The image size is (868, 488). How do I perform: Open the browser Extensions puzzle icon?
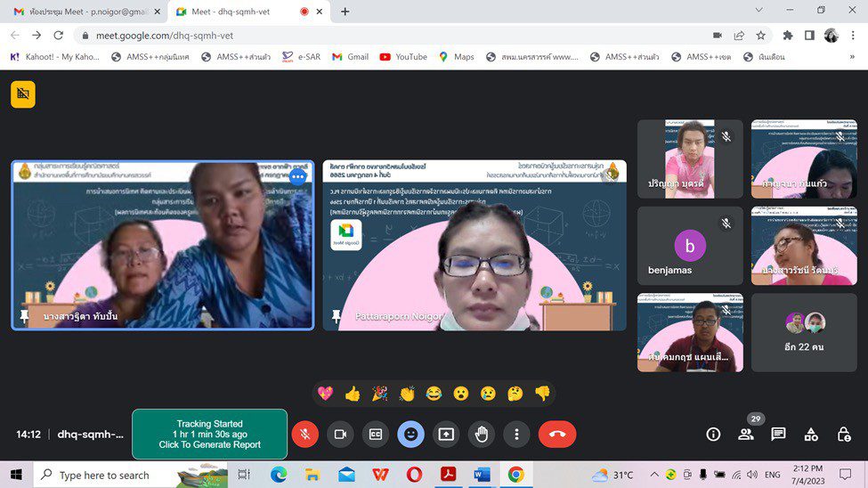(x=788, y=36)
